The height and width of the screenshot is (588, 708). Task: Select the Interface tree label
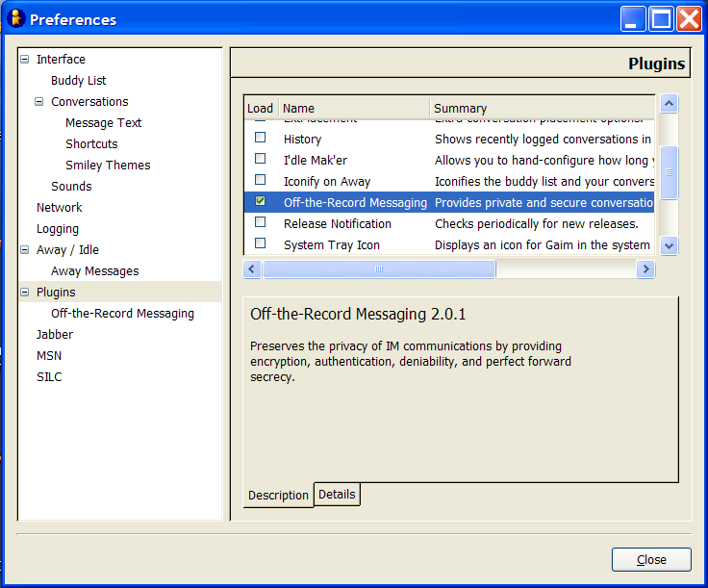click(61, 59)
